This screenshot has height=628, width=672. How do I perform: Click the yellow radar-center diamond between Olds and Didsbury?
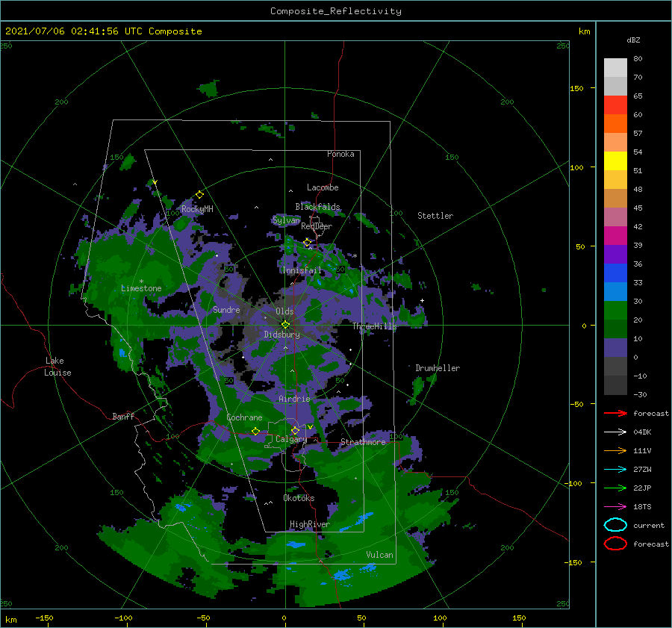(x=285, y=325)
